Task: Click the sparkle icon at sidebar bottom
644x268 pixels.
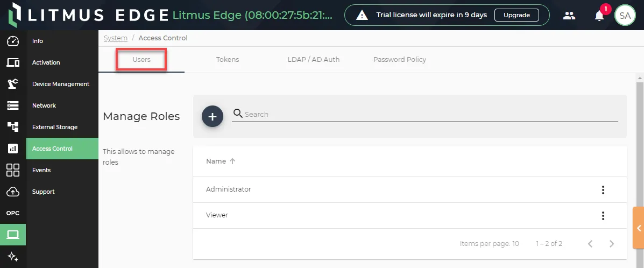Action: (13, 257)
